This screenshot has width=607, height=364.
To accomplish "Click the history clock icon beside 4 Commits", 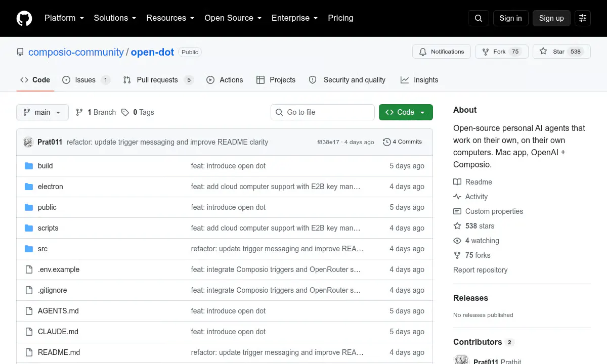I will pyautogui.click(x=387, y=142).
